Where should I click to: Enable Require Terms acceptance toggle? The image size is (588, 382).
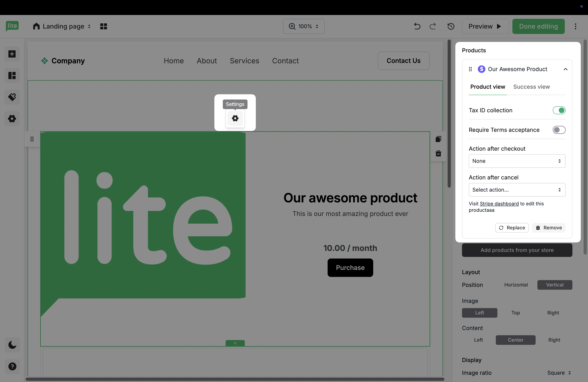559,130
